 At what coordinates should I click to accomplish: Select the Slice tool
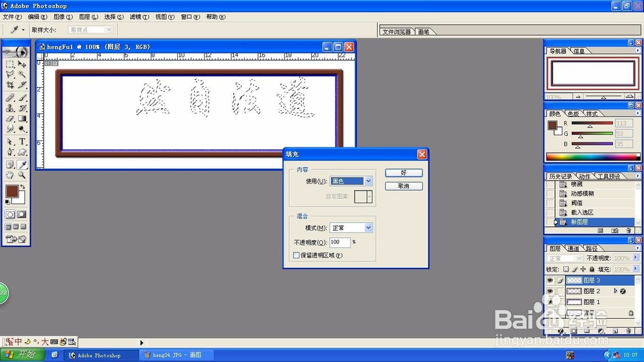click(22, 84)
